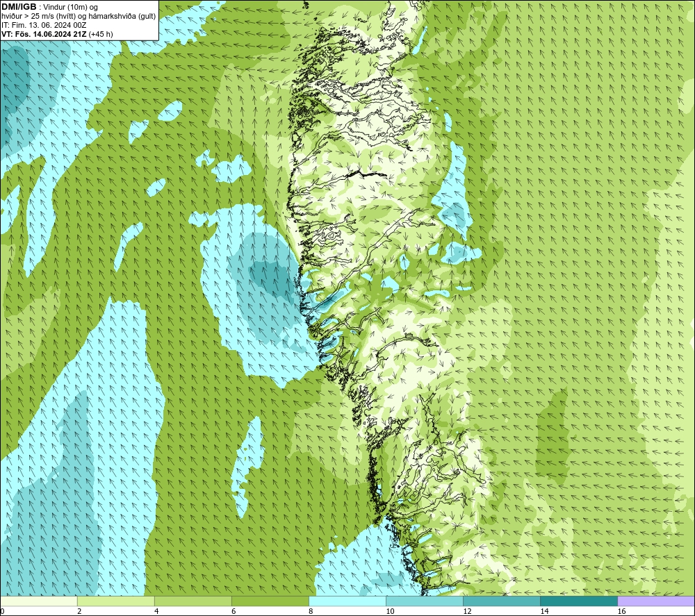
Task: Click the scale label "16"
Action: coord(621,611)
